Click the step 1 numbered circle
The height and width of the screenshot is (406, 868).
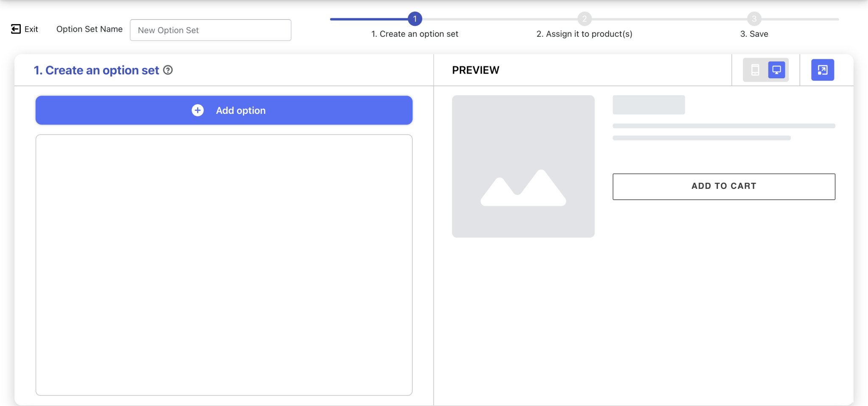[x=415, y=19]
